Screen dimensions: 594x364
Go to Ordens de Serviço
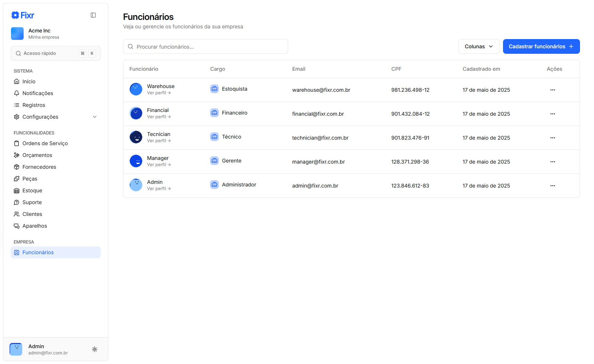(x=45, y=143)
